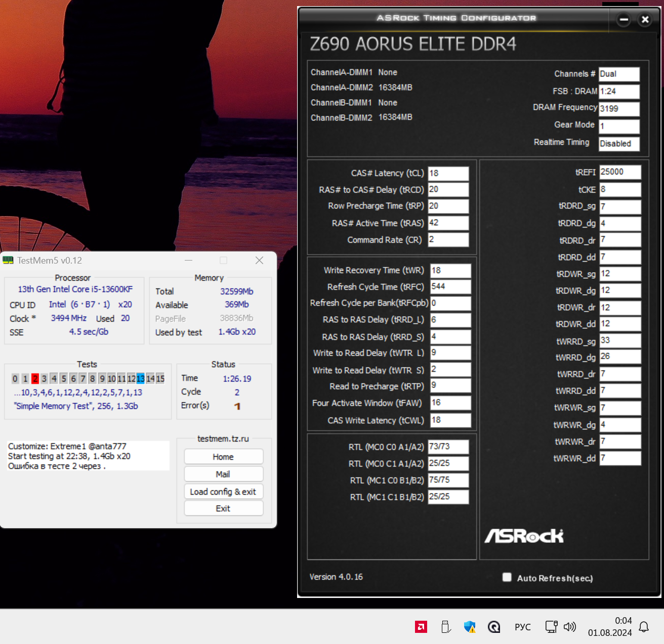This screenshot has height=644, width=664.
Task: Select the tWRWR_dg value field
Action: pos(620,424)
